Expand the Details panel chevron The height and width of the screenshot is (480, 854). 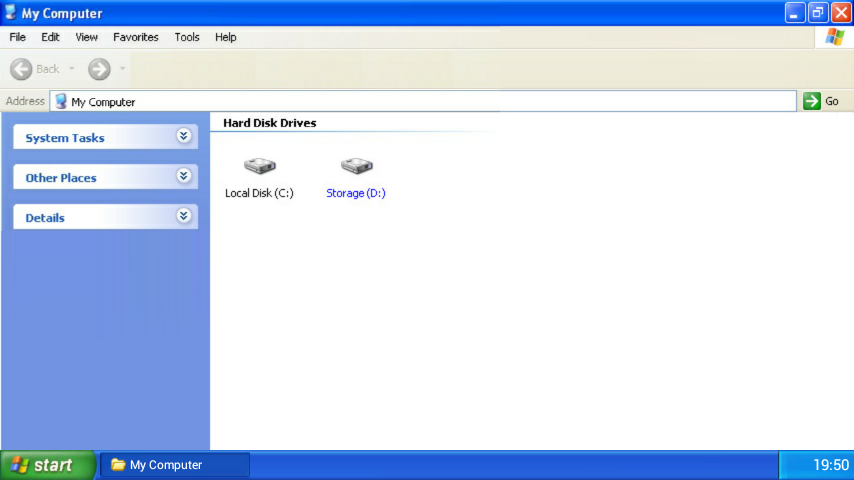coord(184,216)
